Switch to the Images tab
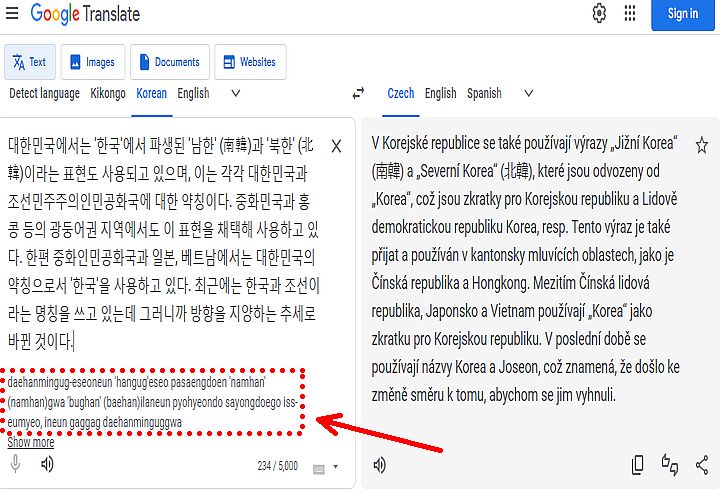Screen dimensions: 720x492 93,62
